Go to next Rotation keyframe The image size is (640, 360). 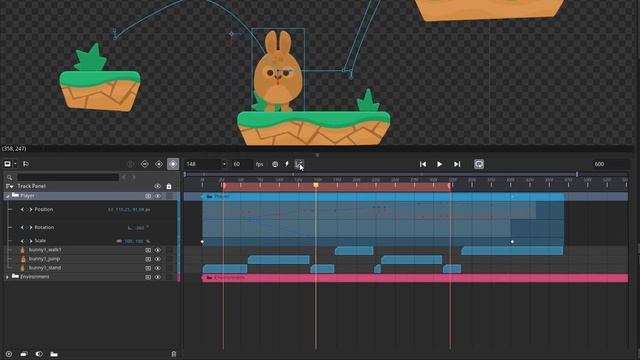point(31,227)
